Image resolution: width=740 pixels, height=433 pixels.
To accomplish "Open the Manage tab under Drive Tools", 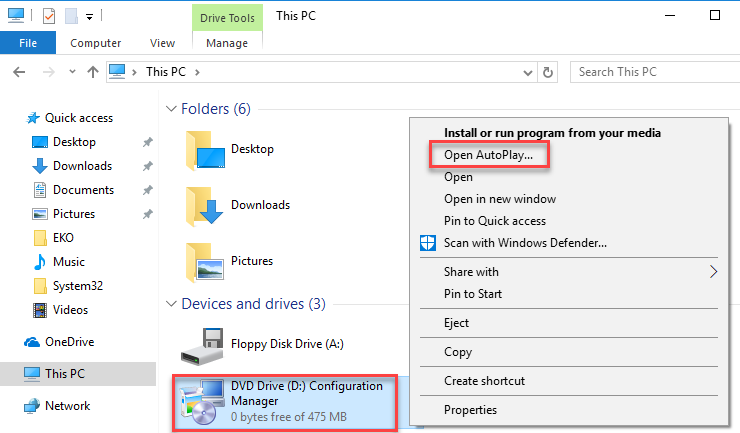I will click(x=227, y=43).
